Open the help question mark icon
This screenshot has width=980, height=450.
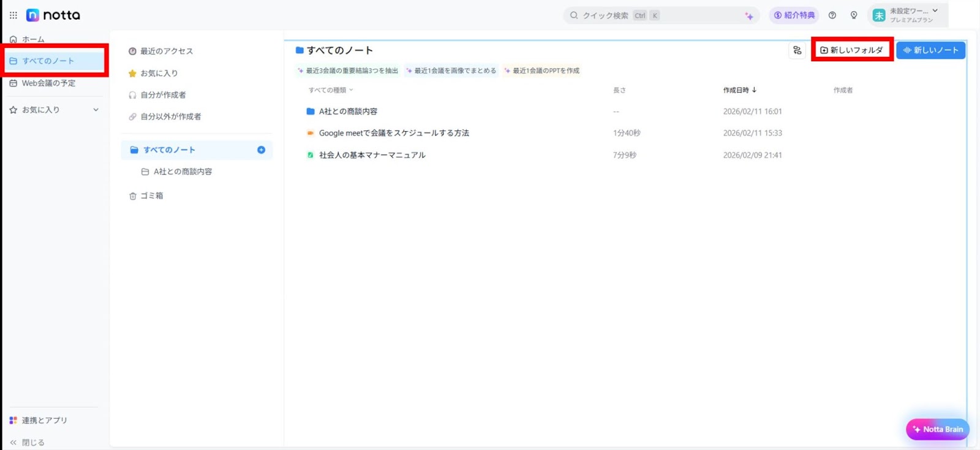pyautogui.click(x=832, y=15)
